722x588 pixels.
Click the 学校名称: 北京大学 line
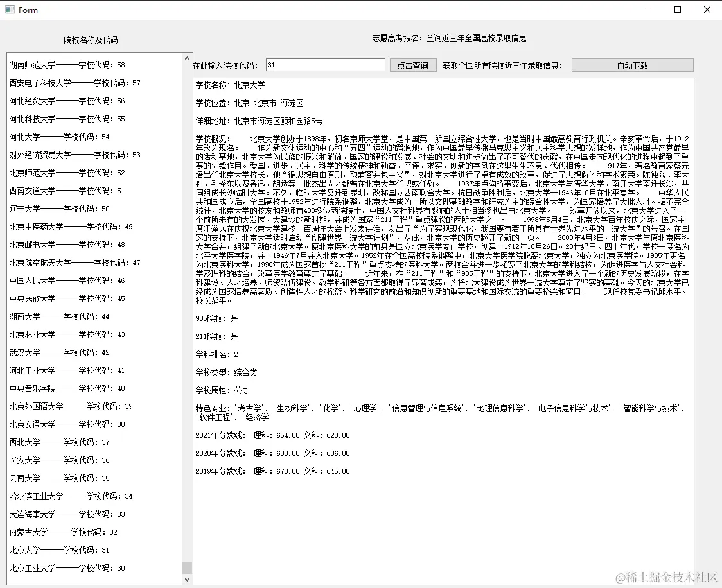(230, 85)
